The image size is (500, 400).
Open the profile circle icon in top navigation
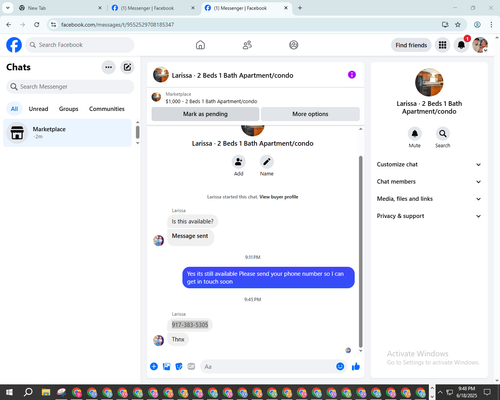coord(294,45)
